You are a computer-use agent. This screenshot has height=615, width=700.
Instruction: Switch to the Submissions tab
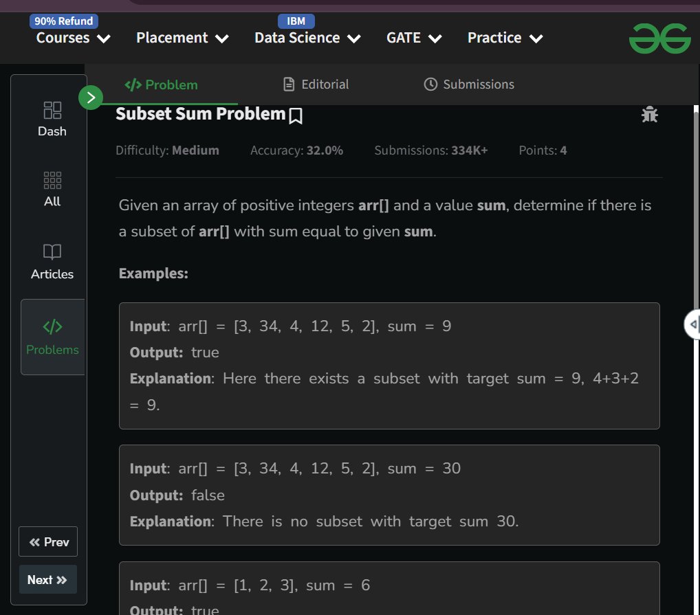tap(469, 85)
